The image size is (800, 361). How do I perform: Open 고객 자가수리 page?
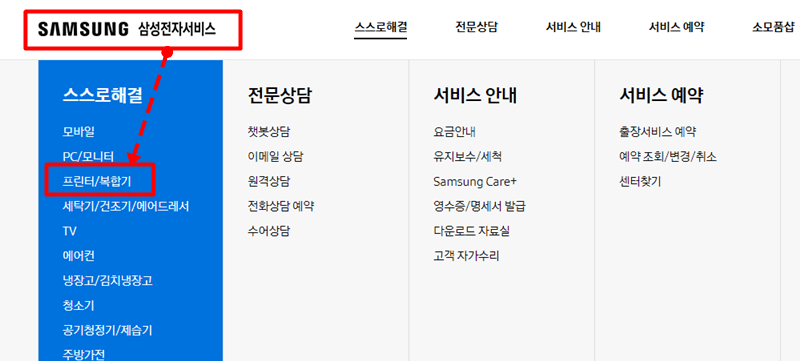[466, 256]
